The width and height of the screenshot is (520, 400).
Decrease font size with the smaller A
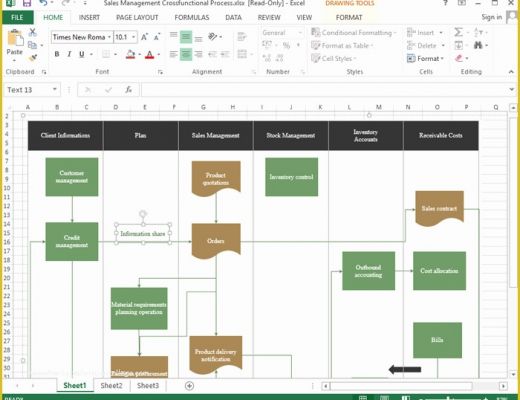coord(157,37)
